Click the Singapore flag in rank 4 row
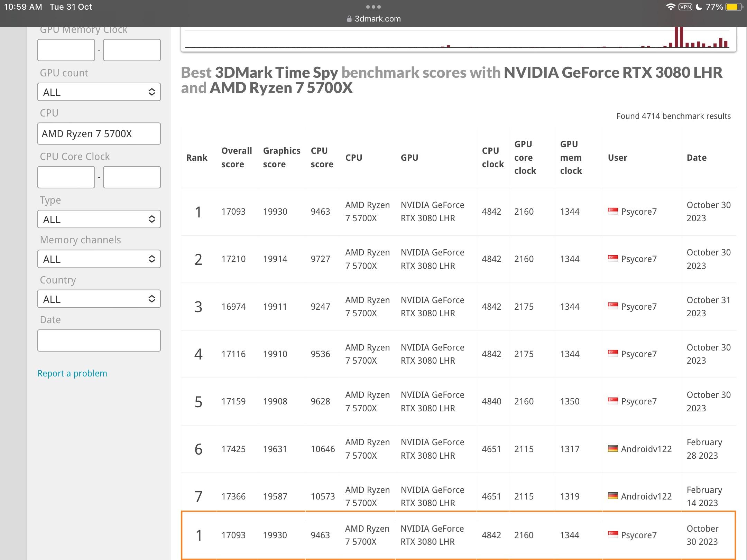This screenshot has width=747, height=560. 613,353
